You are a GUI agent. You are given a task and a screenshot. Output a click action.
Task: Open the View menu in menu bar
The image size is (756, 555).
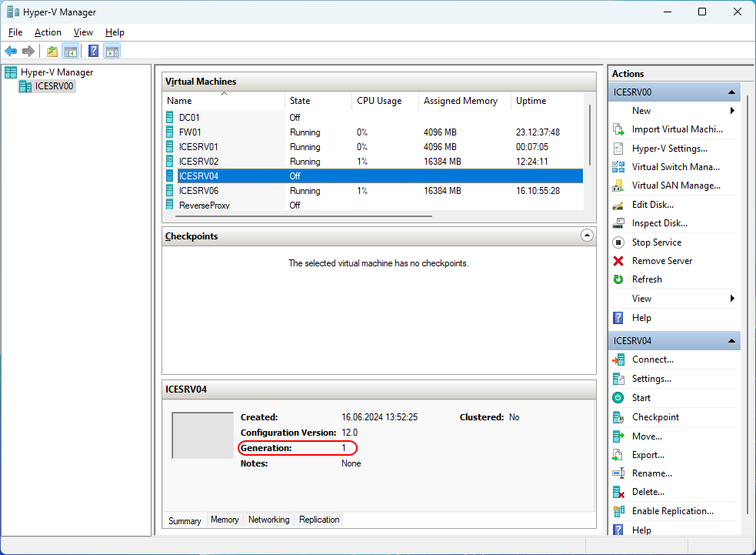tap(83, 32)
